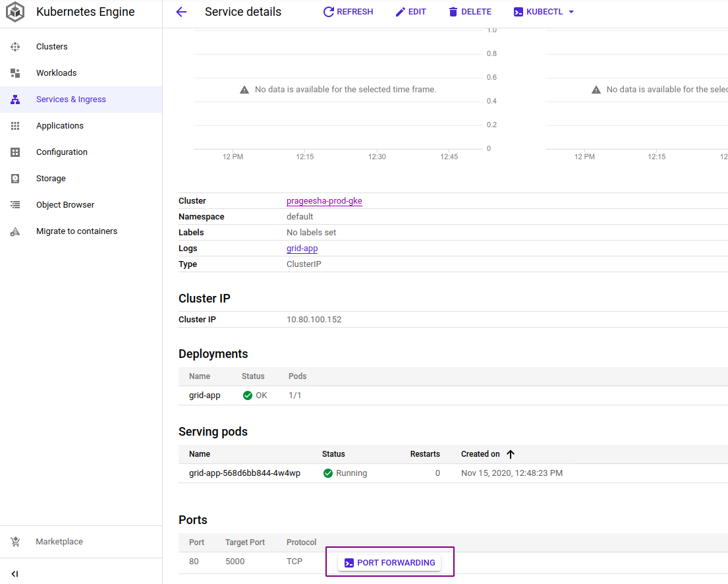Click the Migrate to containers icon
Screen dimensions: 728x584
[x=15, y=231]
